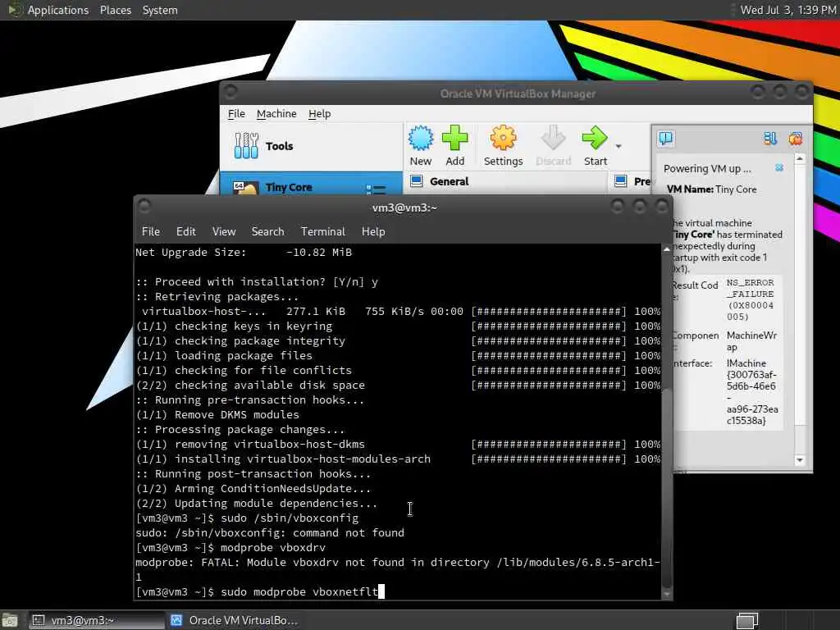
Task: Click the terminal scrollbar up arrow
Action: click(666, 249)
